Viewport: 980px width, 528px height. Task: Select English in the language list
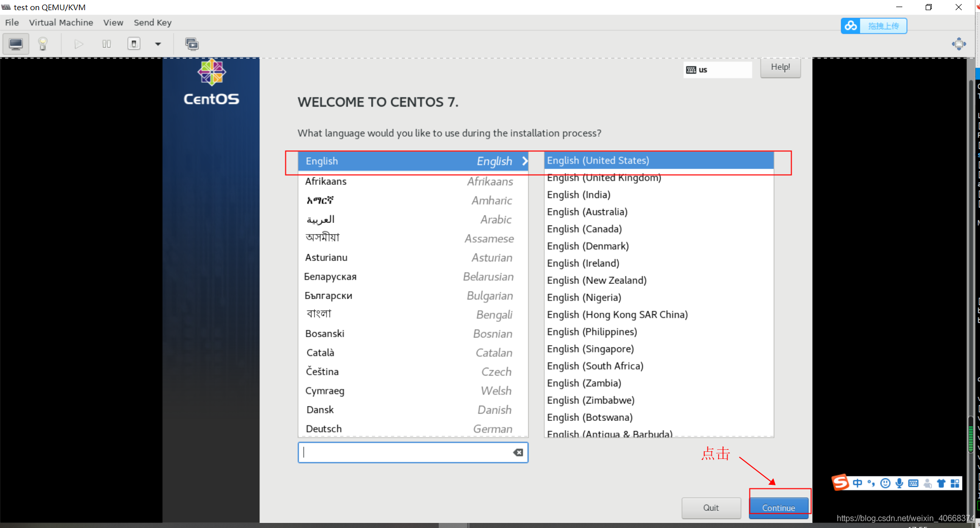(413, 161)
